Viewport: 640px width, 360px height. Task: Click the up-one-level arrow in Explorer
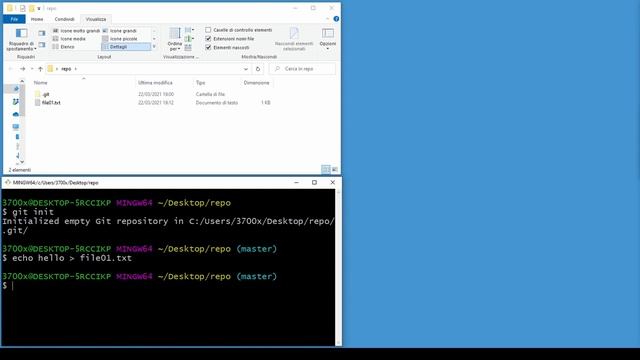pos(40,69)
